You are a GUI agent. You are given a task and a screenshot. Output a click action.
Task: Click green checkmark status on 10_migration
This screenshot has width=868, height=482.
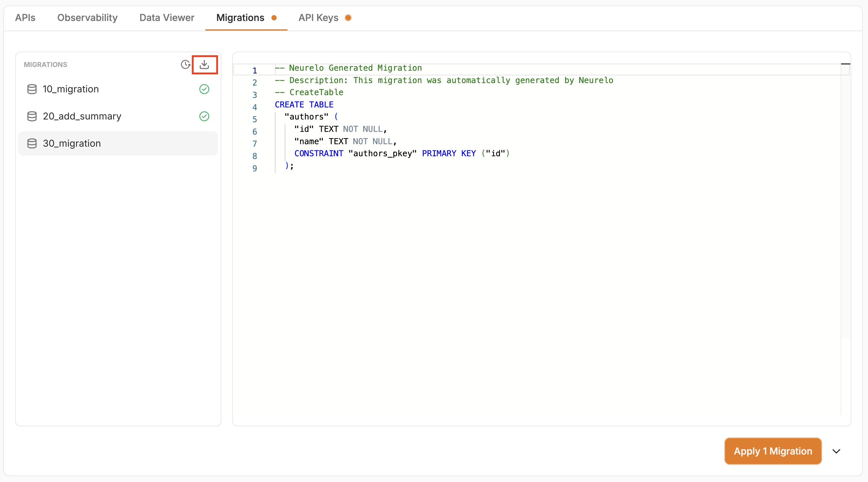[204, 89]
